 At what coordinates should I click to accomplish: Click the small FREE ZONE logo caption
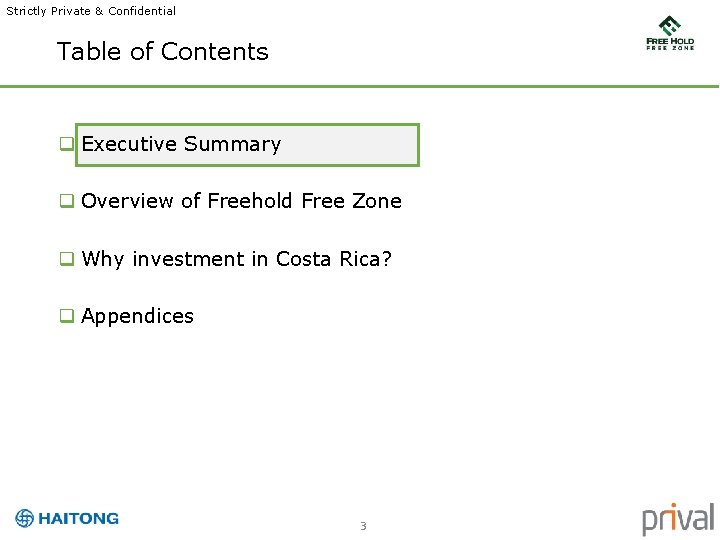click(x=670, y=48)
